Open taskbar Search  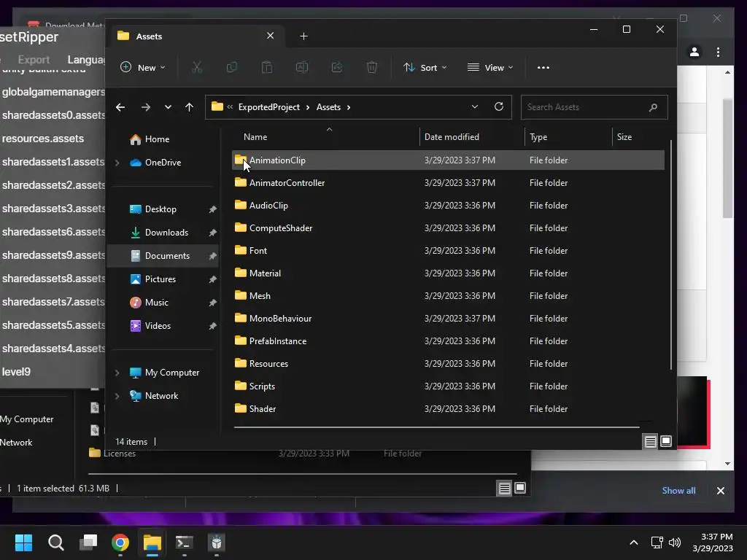(x=55, y=542)
